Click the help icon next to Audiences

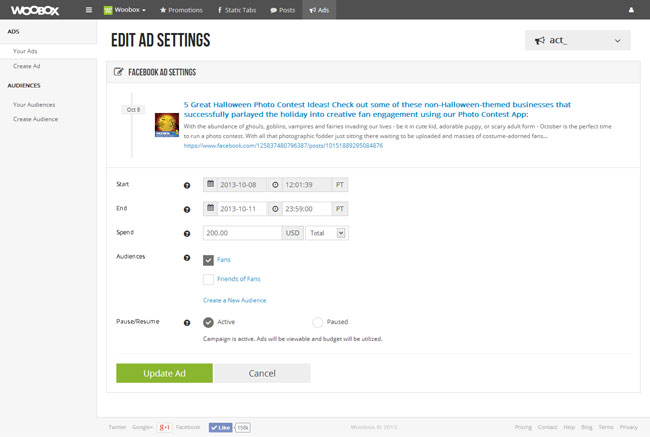click(x=187, y=257)
